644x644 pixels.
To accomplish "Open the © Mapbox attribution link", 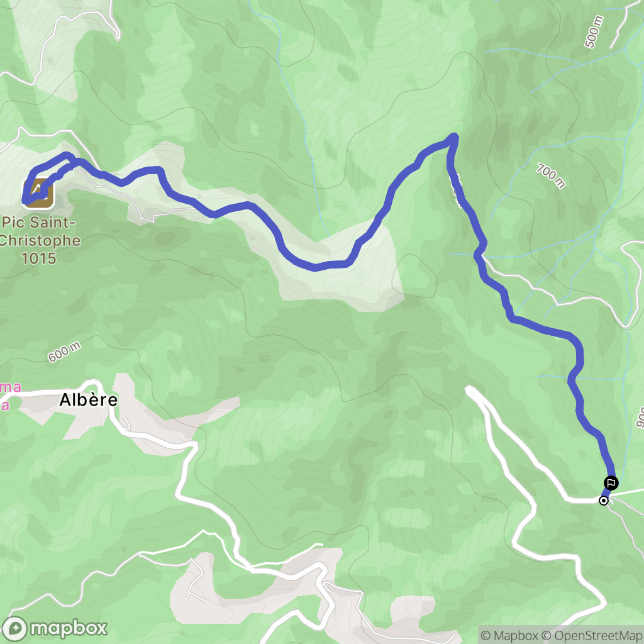I will 509,635.
